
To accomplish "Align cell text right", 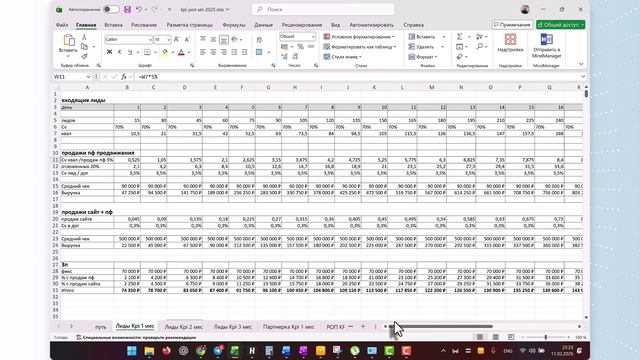I will point(223,52).
